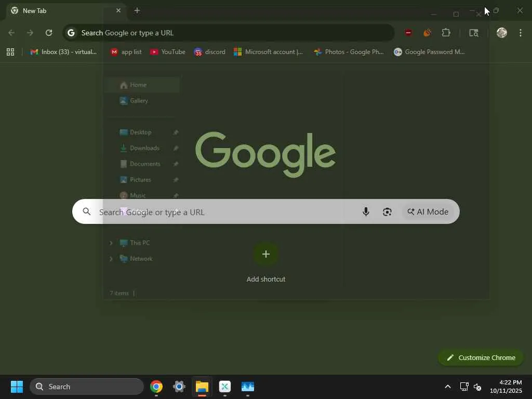Open the YouTube bookmark
532x399 pixels.
point(168,52)
